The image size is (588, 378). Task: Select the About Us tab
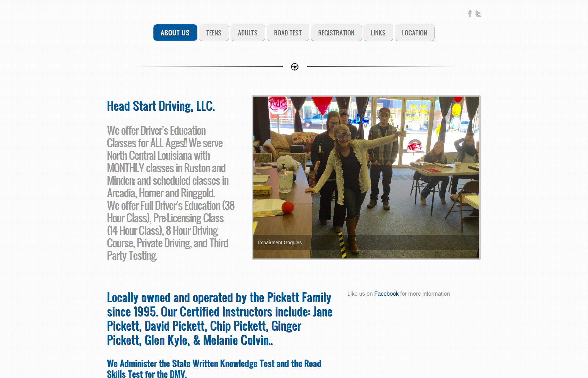[175, 33]
